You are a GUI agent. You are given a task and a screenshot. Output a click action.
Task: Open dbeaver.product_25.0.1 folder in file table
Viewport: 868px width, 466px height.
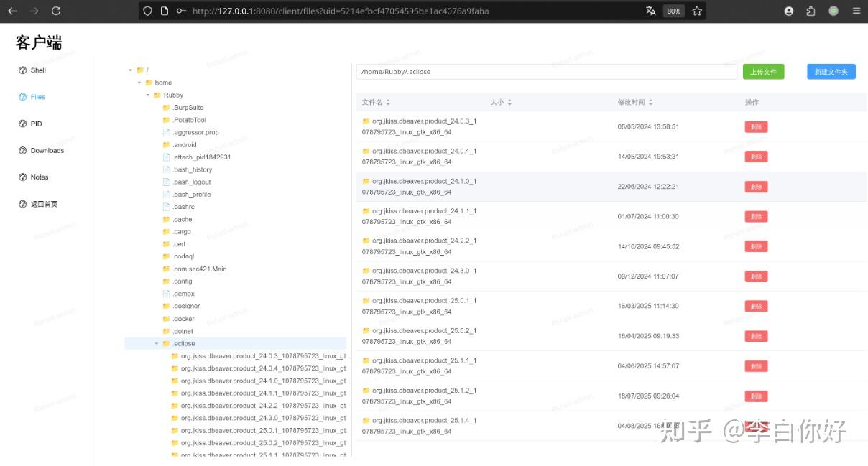click(419, 307)
